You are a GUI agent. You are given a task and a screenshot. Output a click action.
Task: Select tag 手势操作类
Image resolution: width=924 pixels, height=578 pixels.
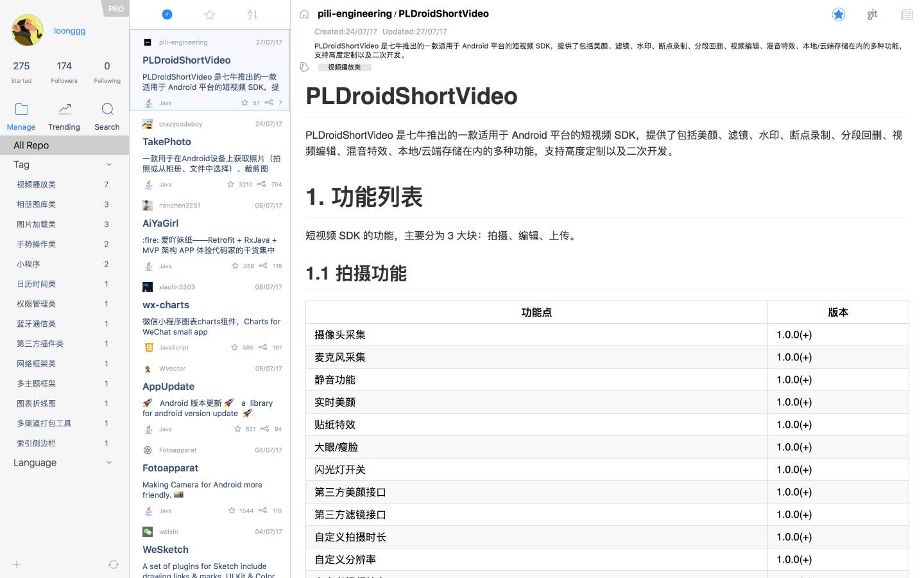click(64, 244)
